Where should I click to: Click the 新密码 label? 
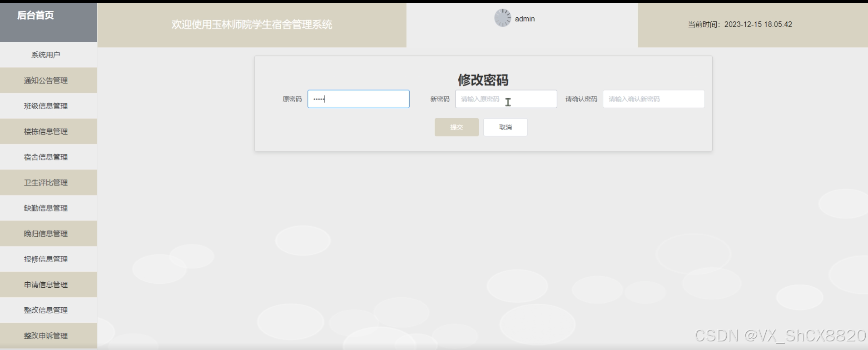point(440,99)
